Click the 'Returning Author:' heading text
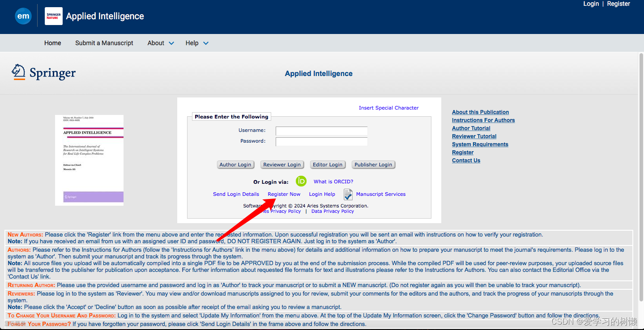Screen dimensions: 644x330 [31, 285]
